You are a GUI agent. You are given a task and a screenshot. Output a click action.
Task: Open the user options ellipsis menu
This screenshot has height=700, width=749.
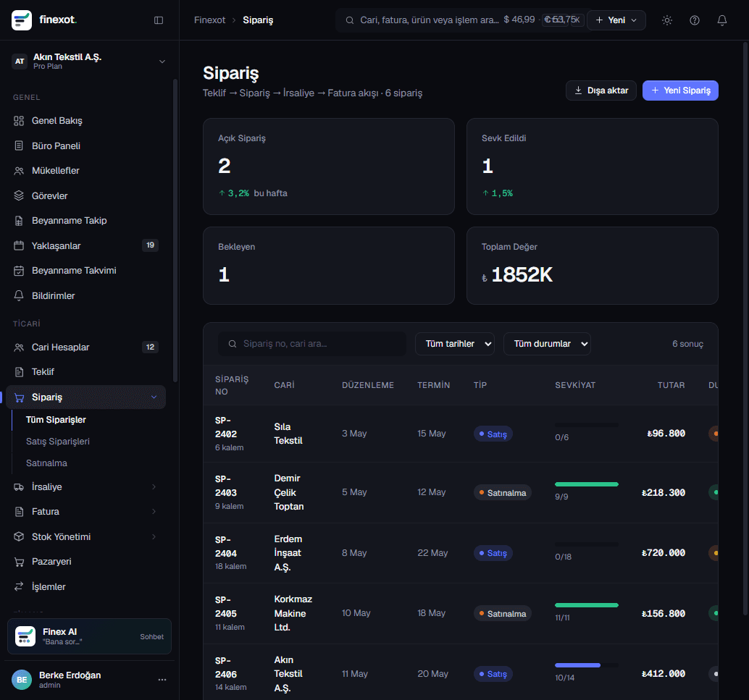(x=162, y=680)
